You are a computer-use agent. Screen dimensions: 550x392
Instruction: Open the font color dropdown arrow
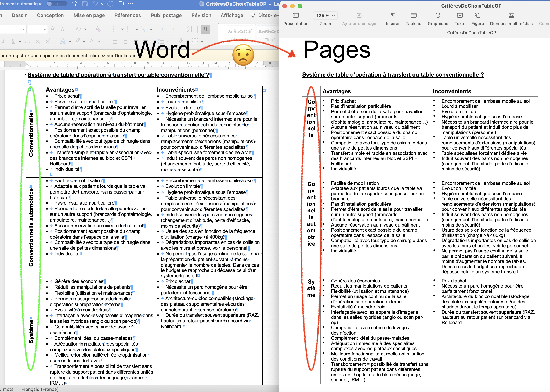tap(99, 41)
